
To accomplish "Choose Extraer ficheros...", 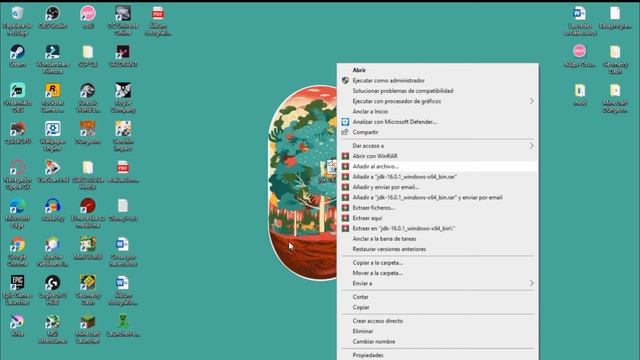I will 438,208.
